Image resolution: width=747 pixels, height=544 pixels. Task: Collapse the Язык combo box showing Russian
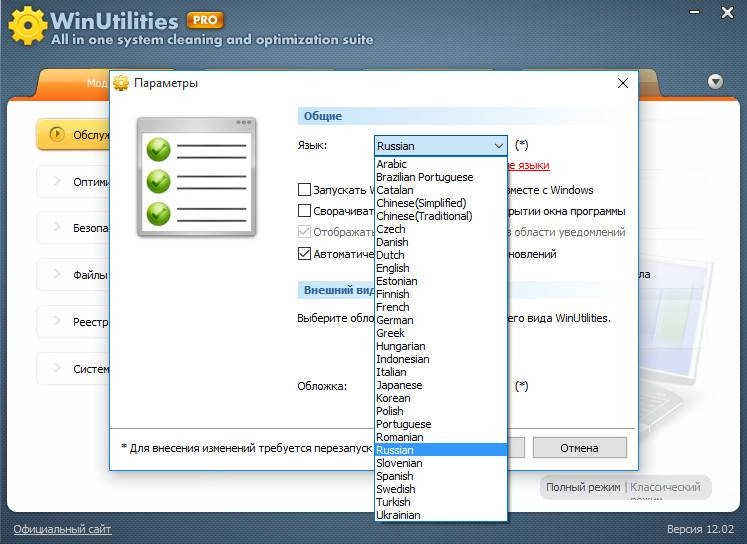click(441, 146)
